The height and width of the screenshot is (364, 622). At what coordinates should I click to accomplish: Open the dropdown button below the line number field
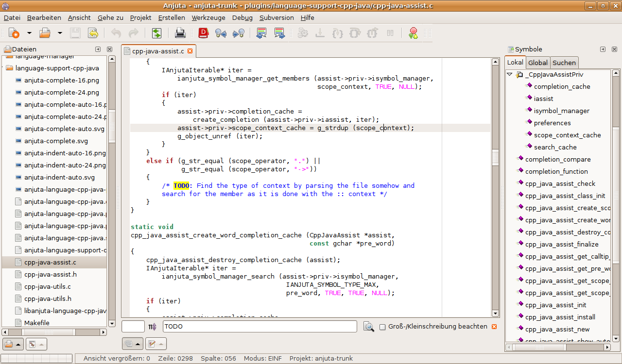pos(133,344)
